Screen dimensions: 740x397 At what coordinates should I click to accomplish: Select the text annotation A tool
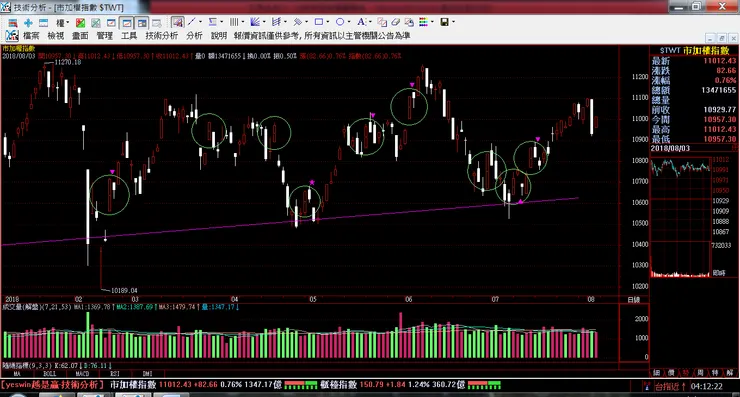click(361, 22)
